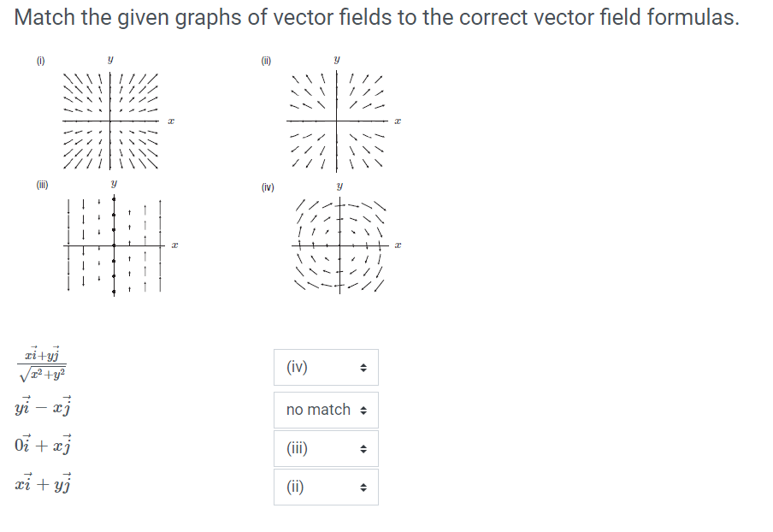Click the x axis label on graph (i)
Screen dimensions: 773x532
(x=172, y=121)
